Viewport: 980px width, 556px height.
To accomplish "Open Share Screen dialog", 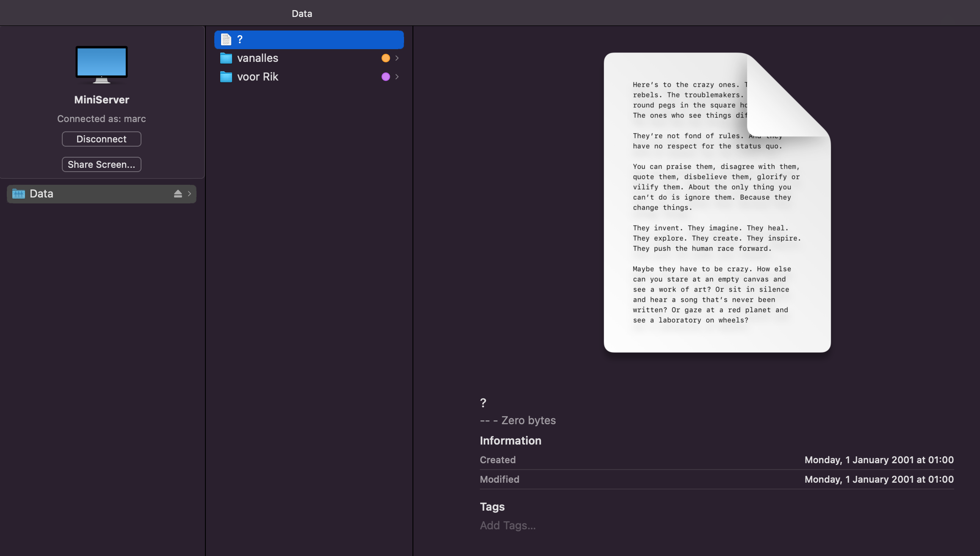I will point(102,164).
